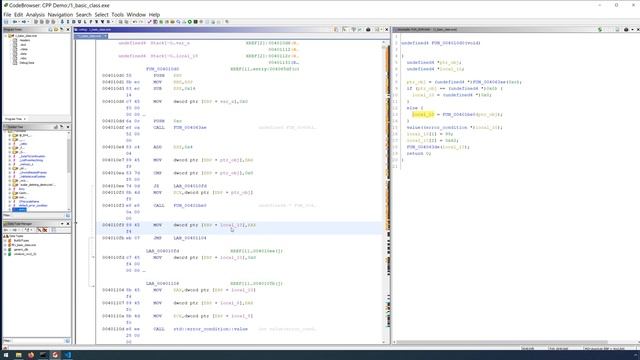This screenshot has width=640, height=360.
Task: Open the Help menu
Action: pos(154,15)
